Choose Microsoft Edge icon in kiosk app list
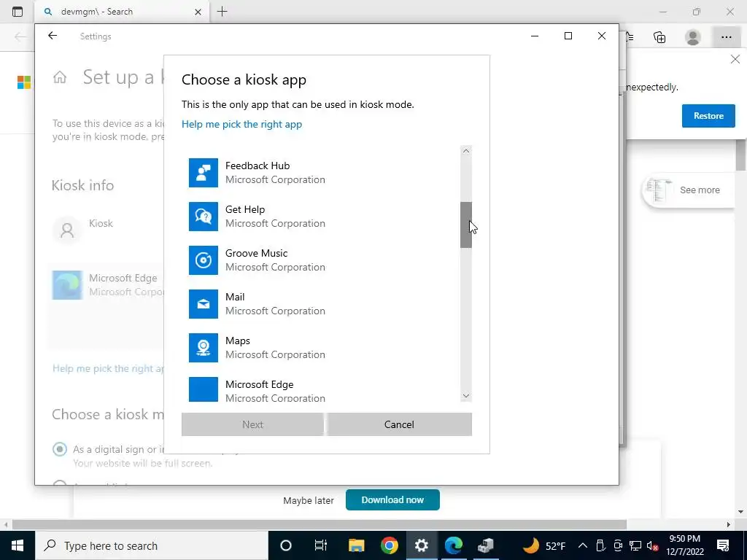This screenshot has width=747, height=560. [x=204, y=389]
